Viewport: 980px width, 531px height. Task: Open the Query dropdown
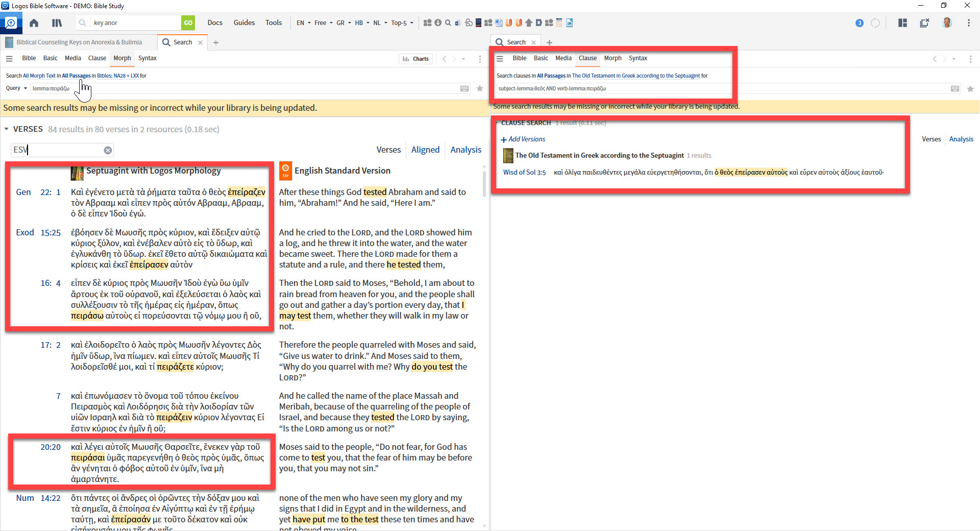tap(16, 88)
